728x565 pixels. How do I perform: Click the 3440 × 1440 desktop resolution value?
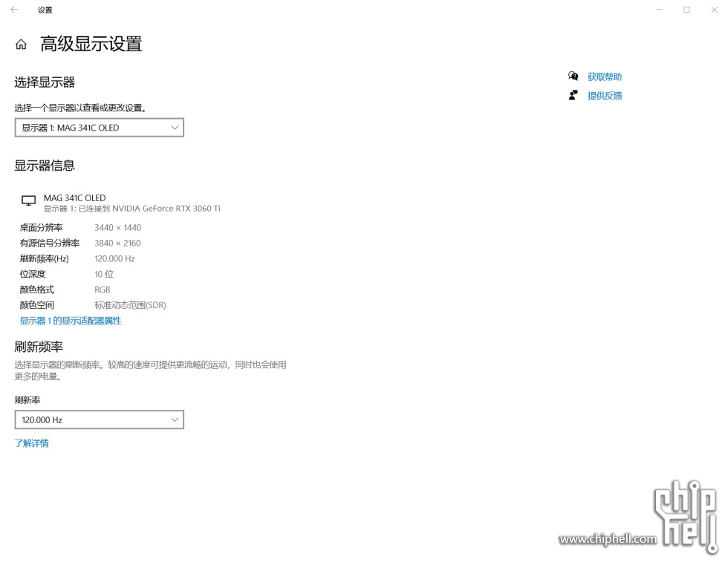point(118,228)
